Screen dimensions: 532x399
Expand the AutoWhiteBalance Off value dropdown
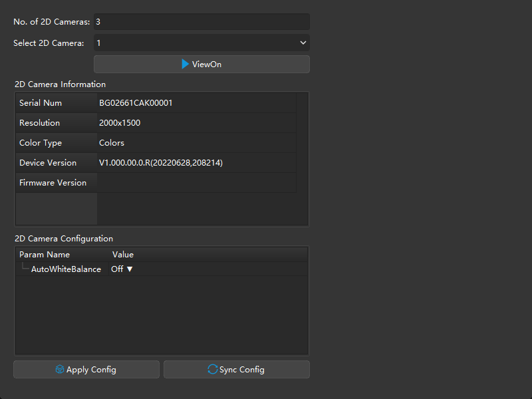click(x=122, y=269)
